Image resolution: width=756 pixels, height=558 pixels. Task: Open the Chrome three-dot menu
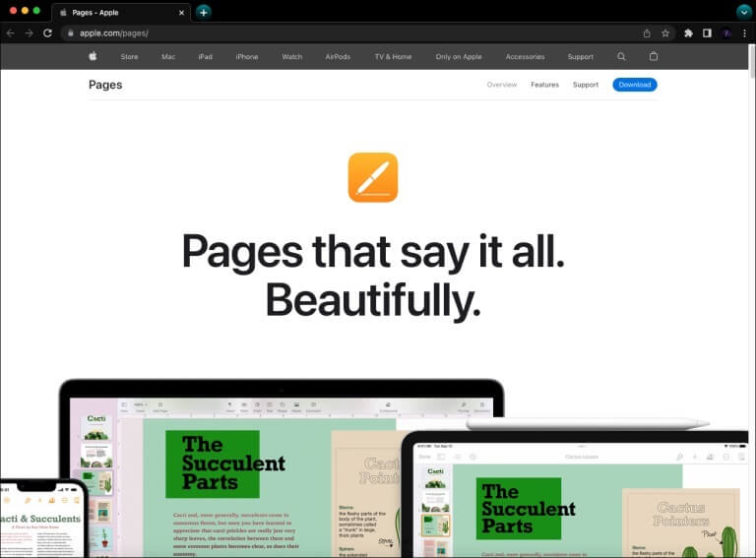(744, 33)
